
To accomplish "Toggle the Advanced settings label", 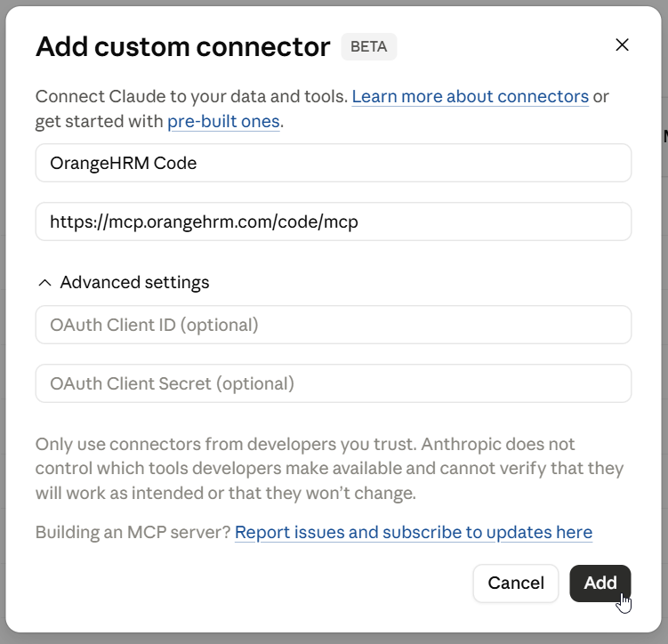I will [134, 282].
